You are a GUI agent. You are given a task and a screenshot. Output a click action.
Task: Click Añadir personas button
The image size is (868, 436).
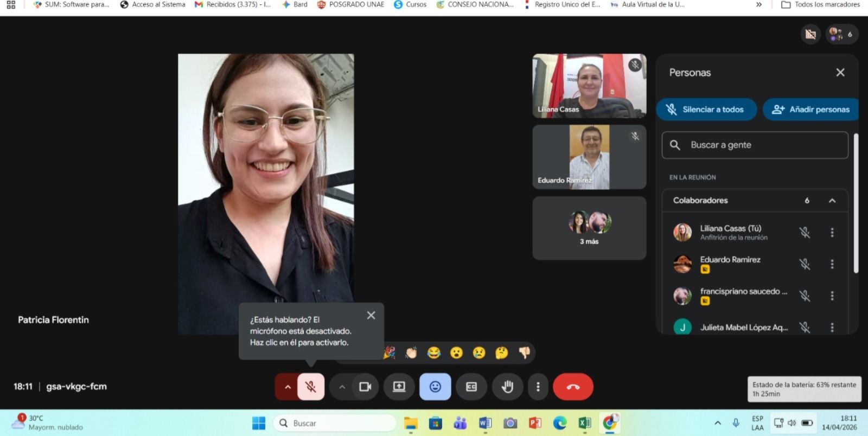tap(810, 110)
